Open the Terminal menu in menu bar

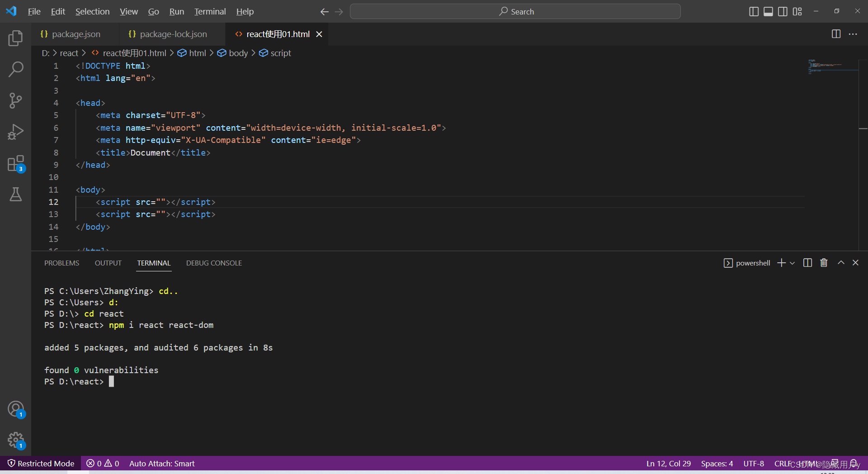point(210,11)
